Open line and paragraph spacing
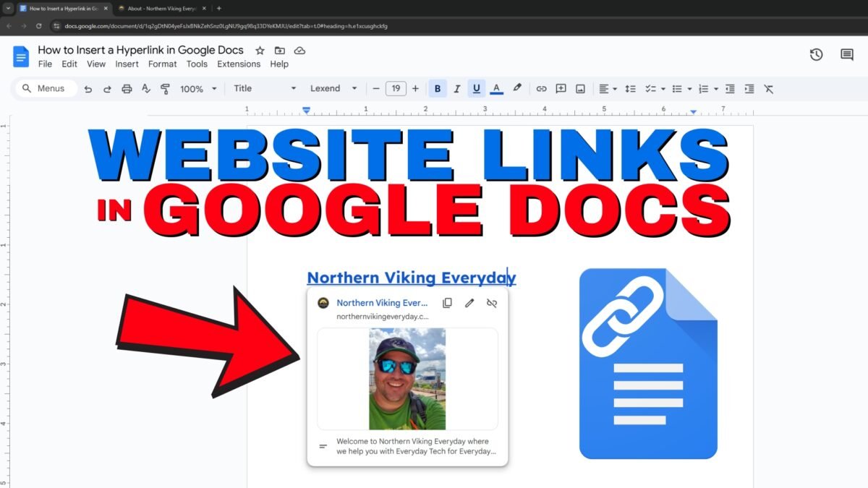Image resolution: width=868 pixels, height=488 pixels. pyautogui.click(x=630, y=89)
